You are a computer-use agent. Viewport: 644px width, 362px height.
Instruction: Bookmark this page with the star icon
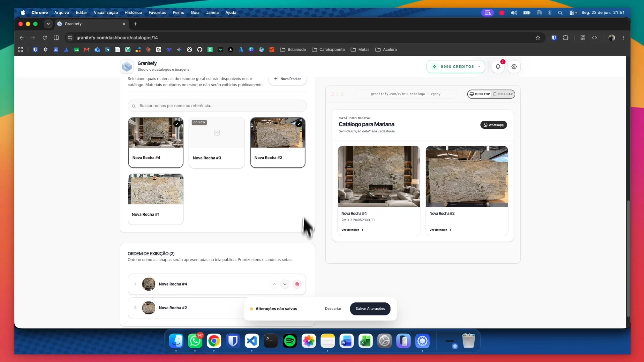point(538,38)
